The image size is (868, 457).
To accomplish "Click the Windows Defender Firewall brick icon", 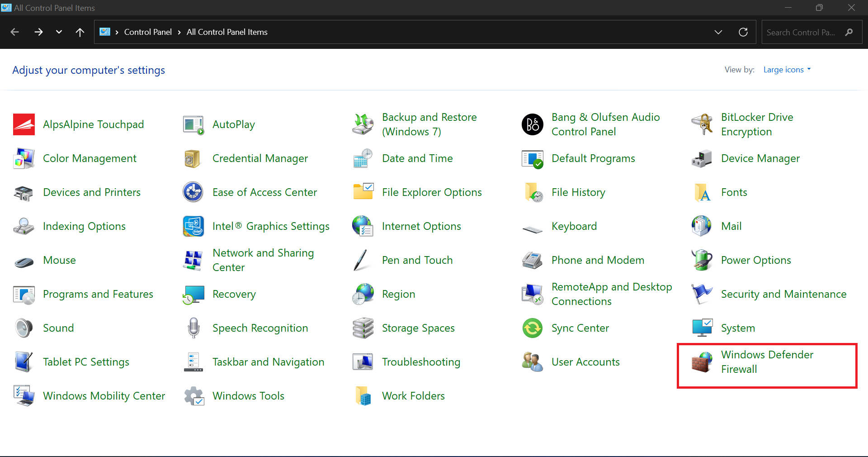I will point(702,362).
